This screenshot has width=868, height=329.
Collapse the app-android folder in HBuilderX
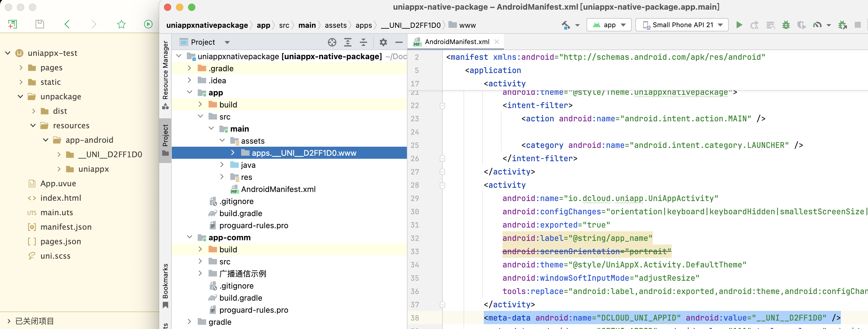pos(46,140)
